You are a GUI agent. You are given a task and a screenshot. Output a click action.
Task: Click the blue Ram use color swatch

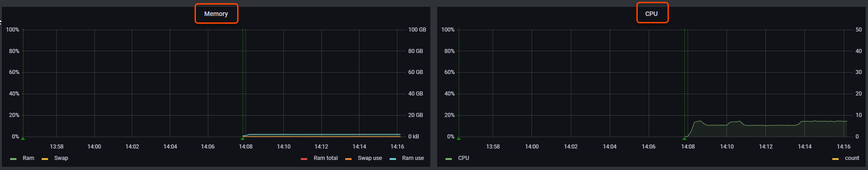[393, 159]
